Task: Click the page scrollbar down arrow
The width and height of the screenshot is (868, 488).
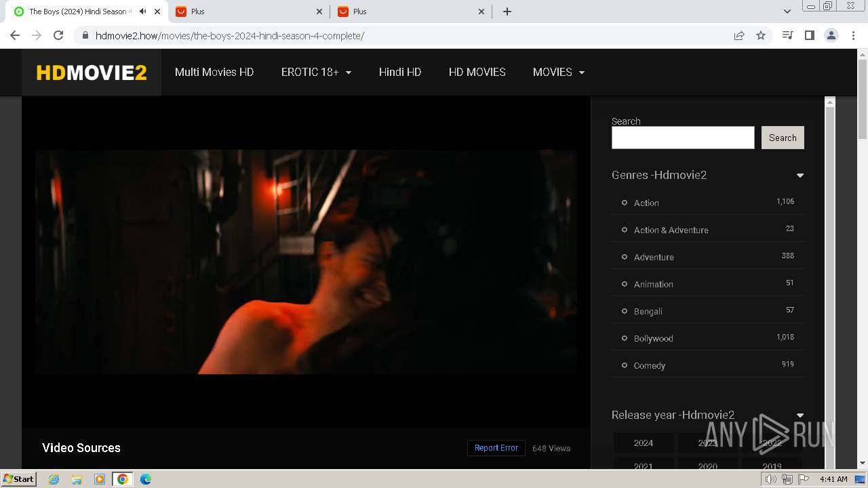Action: (x=863, y=463)
